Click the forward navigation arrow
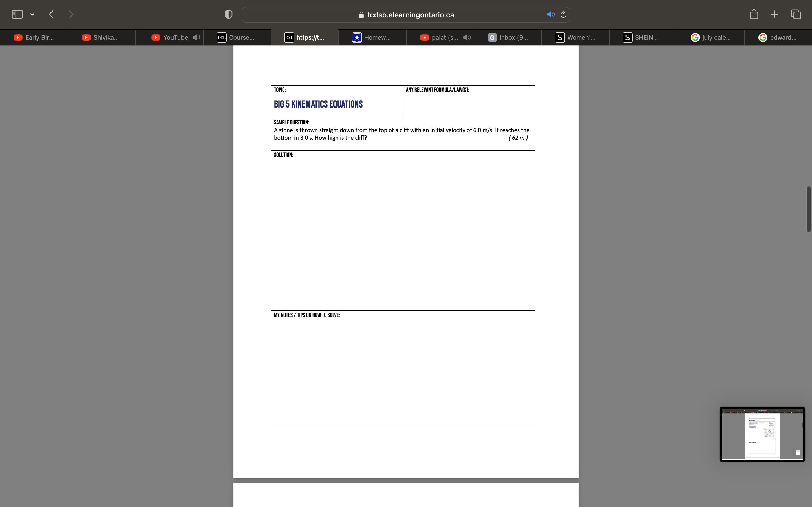 coord(71,14)
